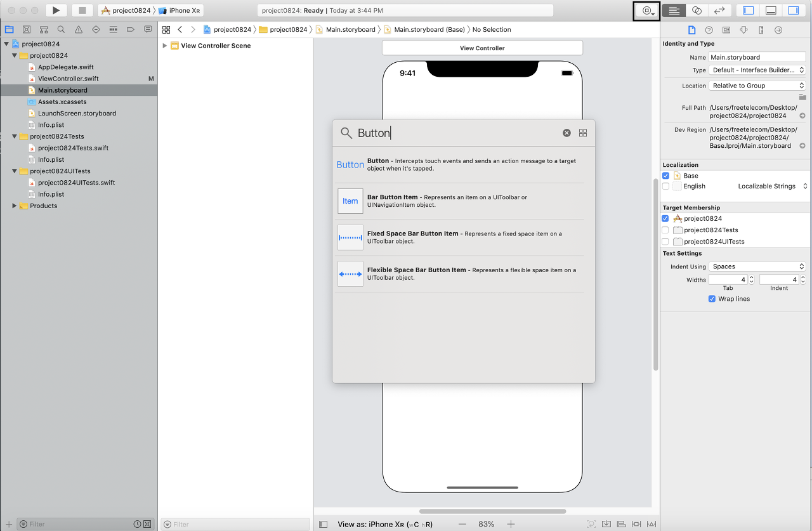Open the Location Relative to Group dropdown
Image resolution: width=812 pixels, height=531 pixels.
[x=757, y=86]
